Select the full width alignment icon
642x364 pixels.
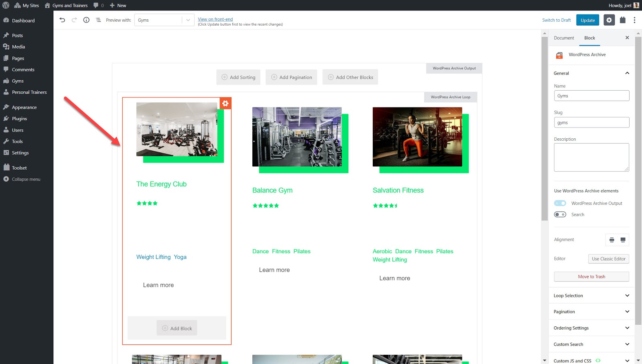click(x=623, y=240)
